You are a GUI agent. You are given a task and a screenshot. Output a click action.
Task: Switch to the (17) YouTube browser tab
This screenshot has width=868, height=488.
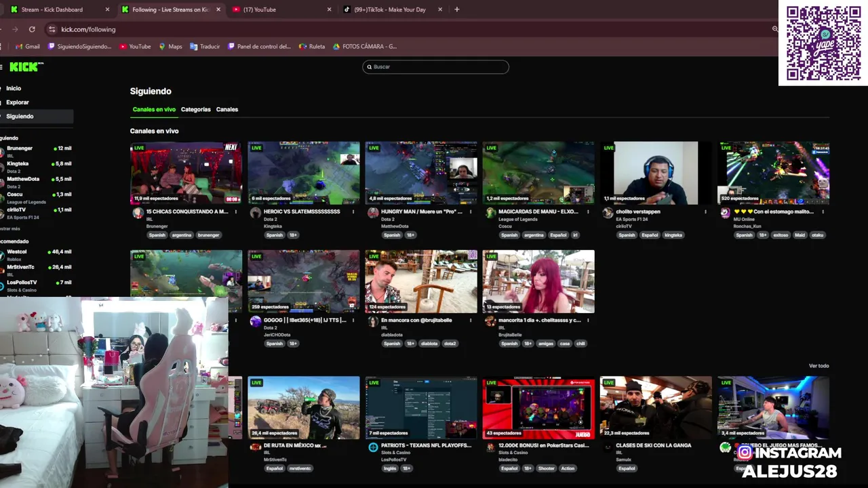pos(281,9)
